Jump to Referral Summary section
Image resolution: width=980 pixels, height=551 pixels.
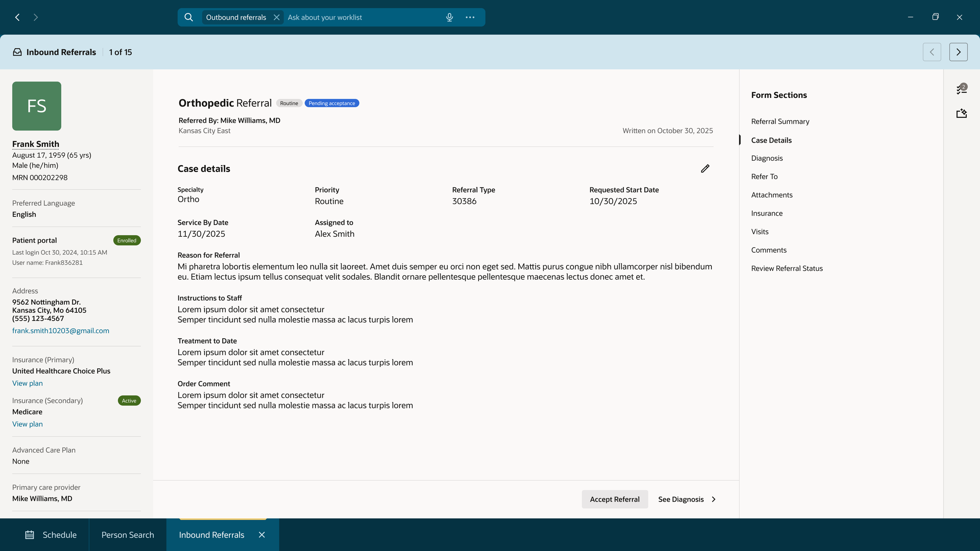click(x=780, y=121)
